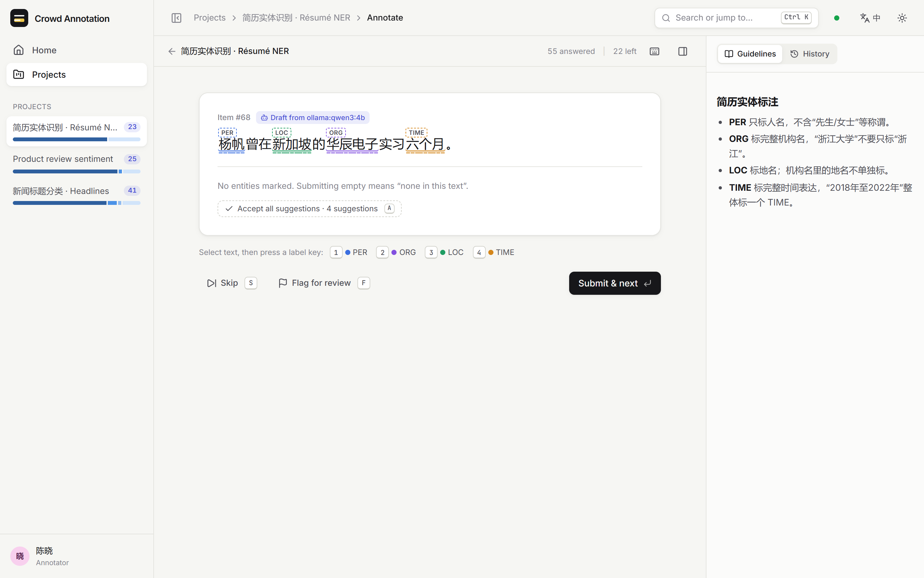
Task: Click the 55 answered counter
Action: [571, 51]
